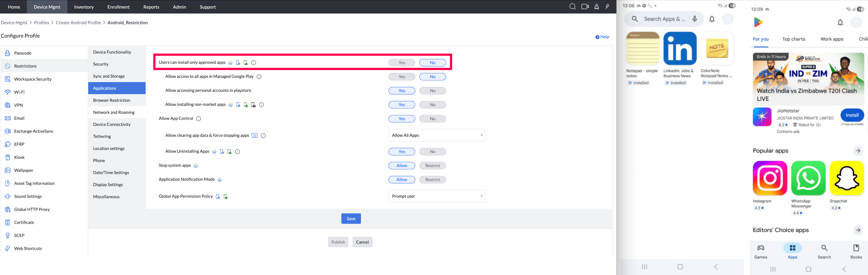Click the notification bell in the console header
868x275 pixels.
[597, 7]
